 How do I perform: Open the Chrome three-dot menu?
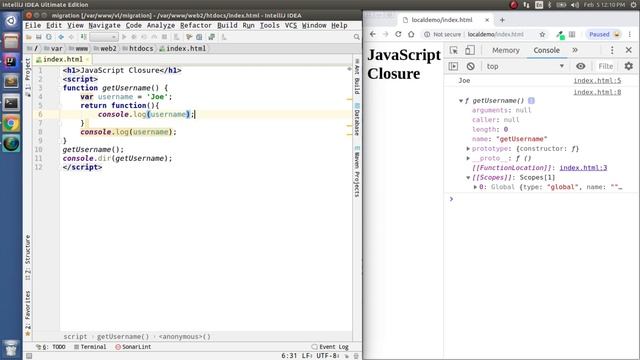pos(630,34)
